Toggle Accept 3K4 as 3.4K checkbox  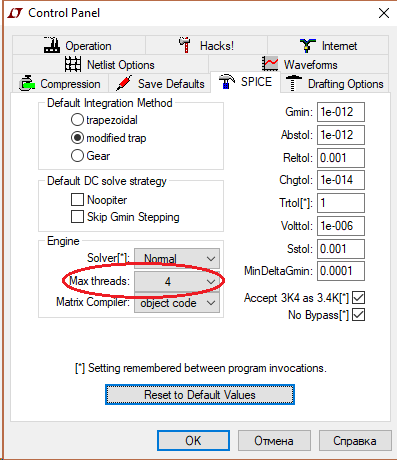coord(358,298)
